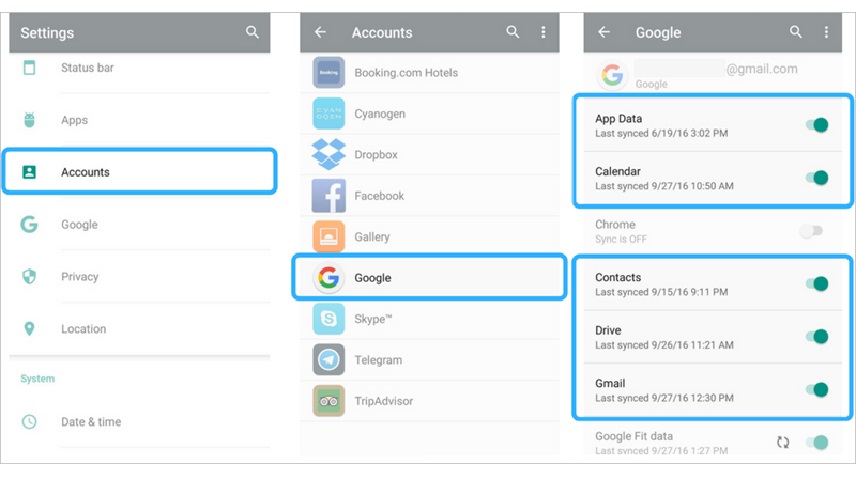
Task: Tap the Location pin icon
Action: pyautogui.click(x=29, y=329)
